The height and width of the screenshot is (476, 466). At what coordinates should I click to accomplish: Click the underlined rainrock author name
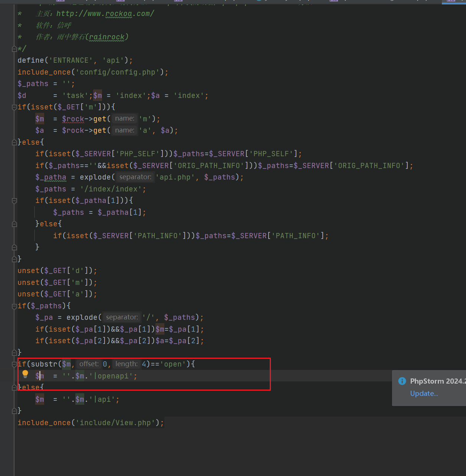pyautogui.click(x=107, y=37)
